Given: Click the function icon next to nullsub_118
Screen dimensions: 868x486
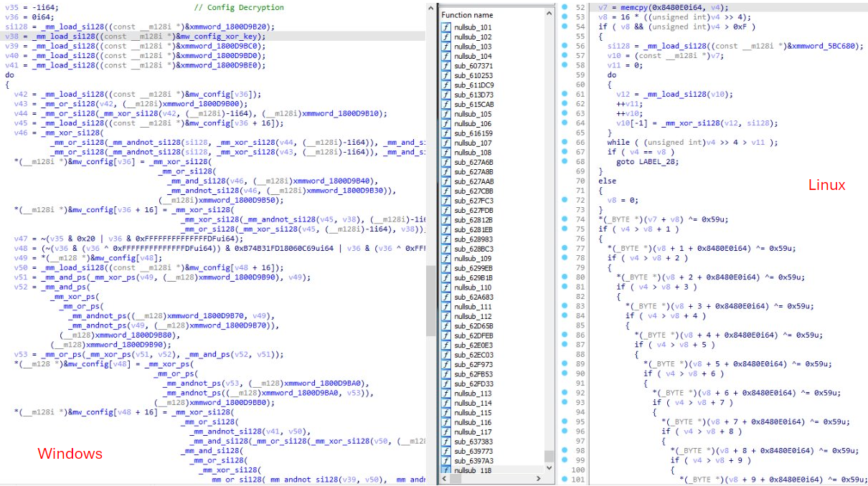Looking at the screenshot, I should coord(446,470).
